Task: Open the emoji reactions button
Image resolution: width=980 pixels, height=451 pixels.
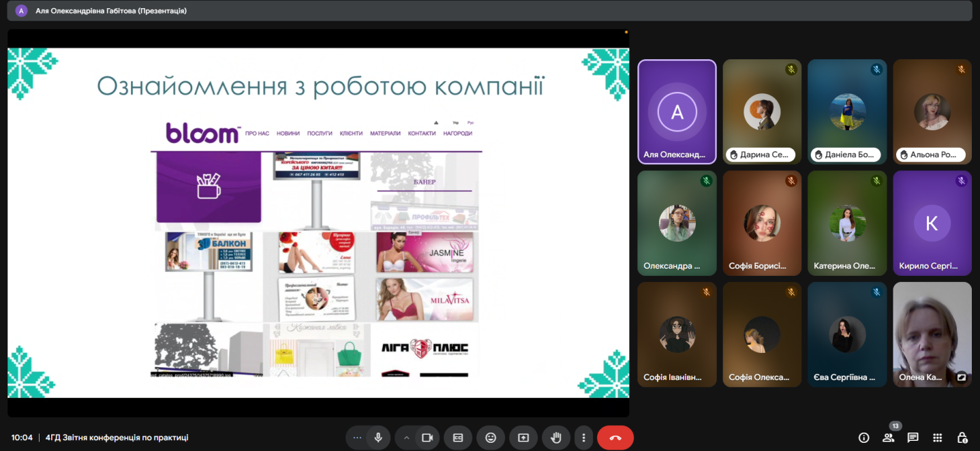Action: point(491,437)
